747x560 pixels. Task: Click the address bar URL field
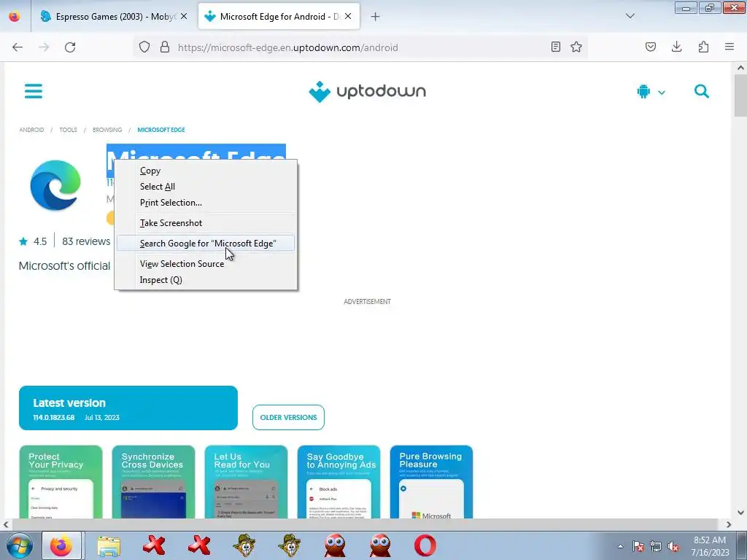(362, 47)
